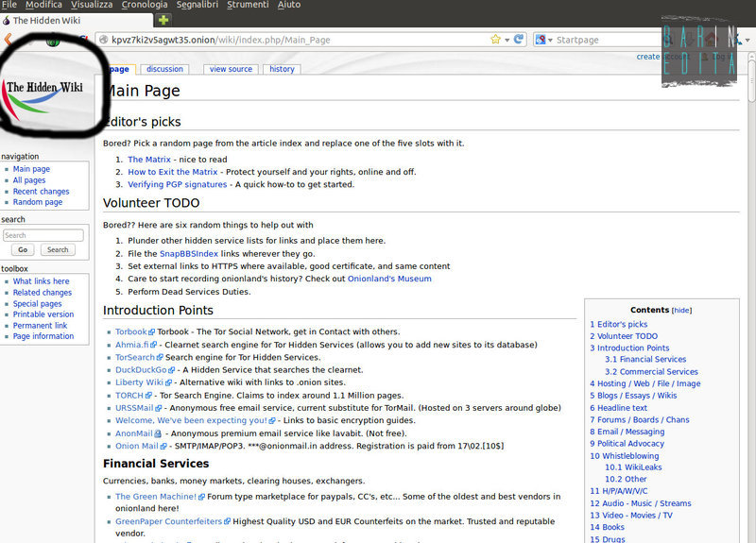756x543 pixels.
Task: Go to Recent changes in navigation
Action: click(x=41, y=192)
